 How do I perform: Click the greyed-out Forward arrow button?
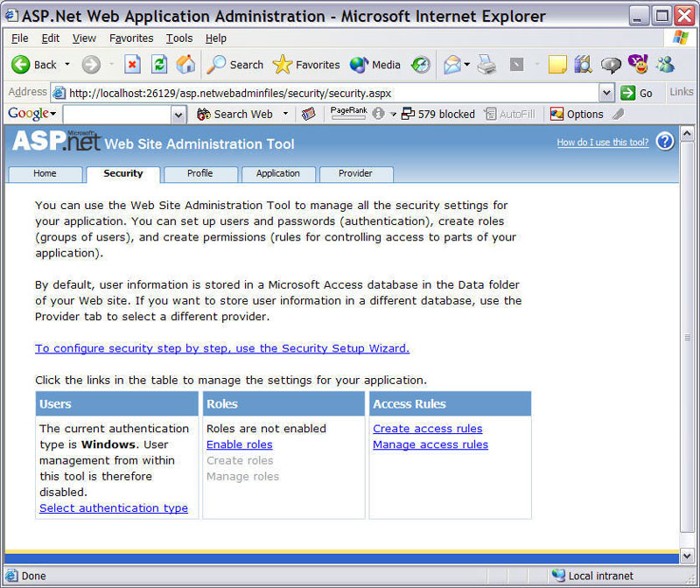[91, 65]
